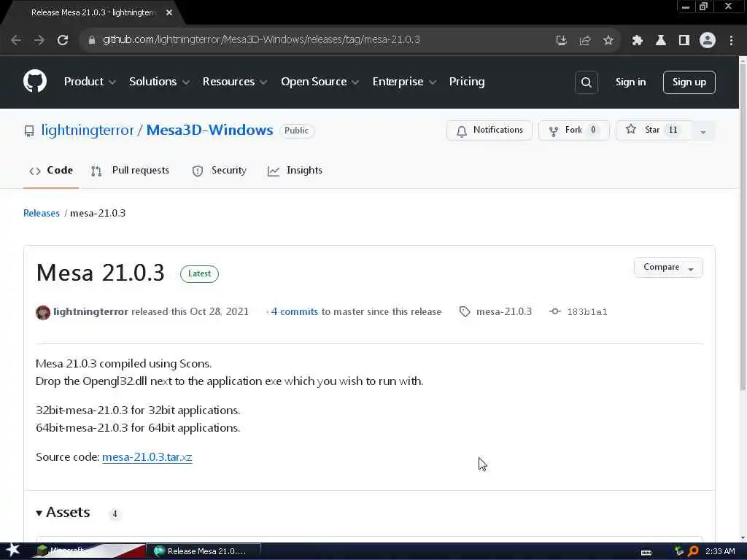Screen dimensions: 747x560
Task: Click the Latest release badge
Action: tap(199, 274)
